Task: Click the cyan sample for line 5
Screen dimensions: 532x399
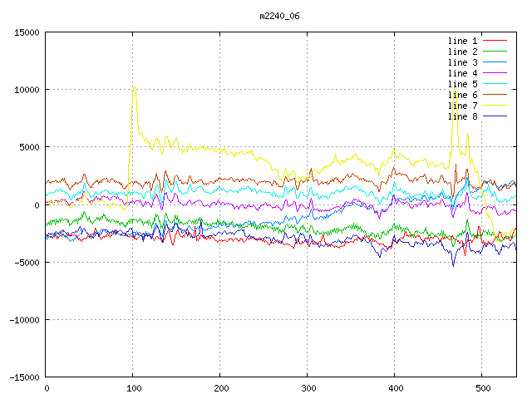Action: pyautogui.click(x=495, y=84)
